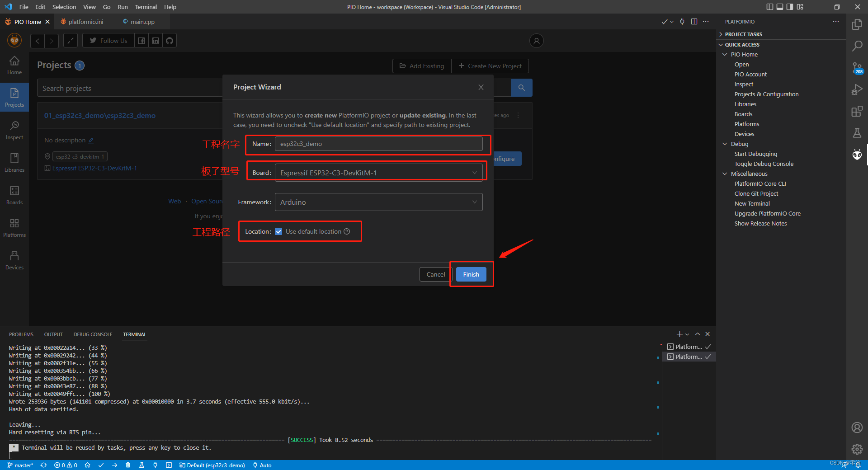Open the Testing flask view in activity bar

(x=857, y=133)
